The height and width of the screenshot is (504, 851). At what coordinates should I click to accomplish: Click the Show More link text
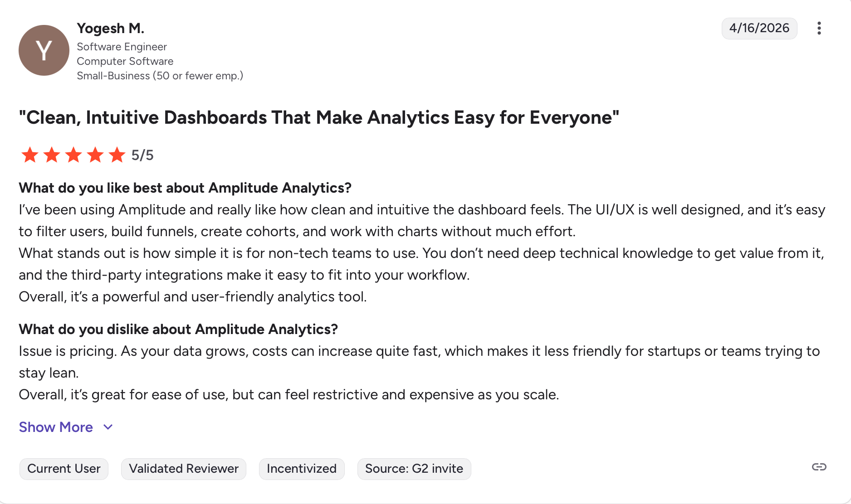coord(56,427)
